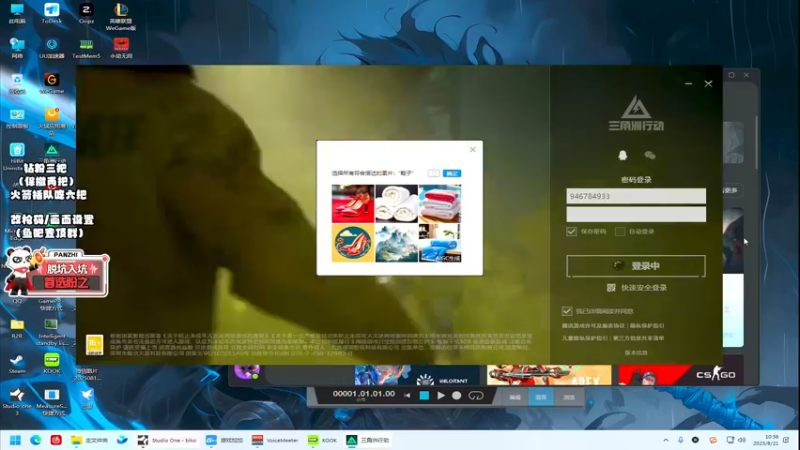Open third-party information sharing list link
This screenshot has height=450, width=800.
tap(639, 338)
